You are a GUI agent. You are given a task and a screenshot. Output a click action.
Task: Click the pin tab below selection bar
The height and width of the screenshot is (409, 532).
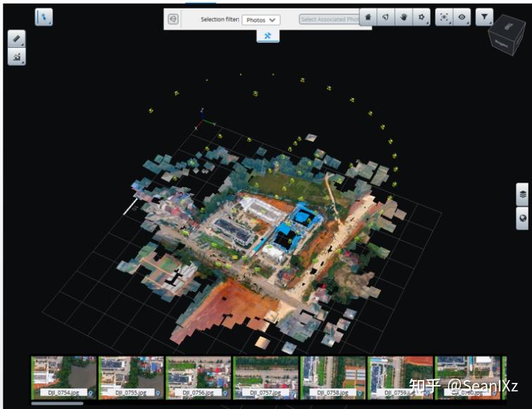[x=268, y=36]
